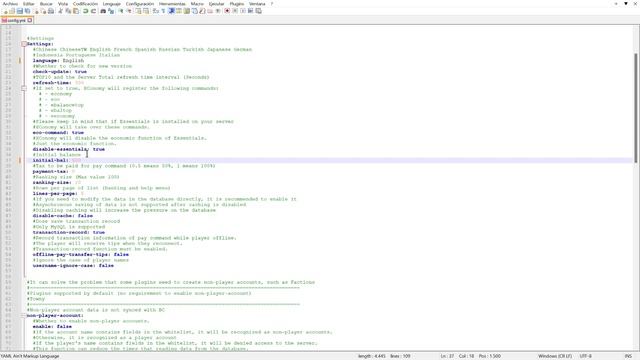
Task: Click the Save All toolbar icon
Action: tap(27, 11)
